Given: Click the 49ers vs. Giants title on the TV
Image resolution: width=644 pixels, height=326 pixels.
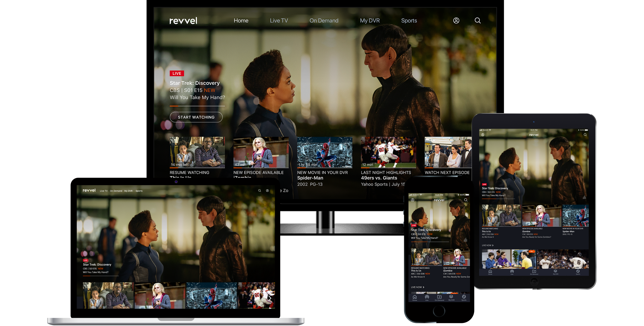Looking at the screenshot, I should click(379, 178).
